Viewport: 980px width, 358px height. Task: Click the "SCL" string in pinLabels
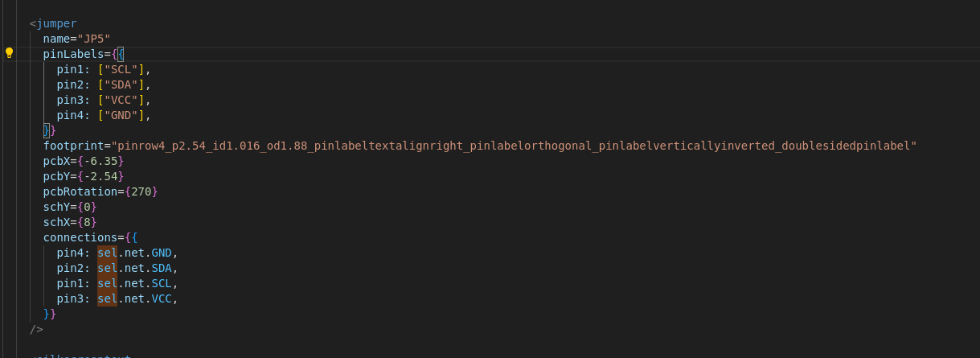pos(125,69)
